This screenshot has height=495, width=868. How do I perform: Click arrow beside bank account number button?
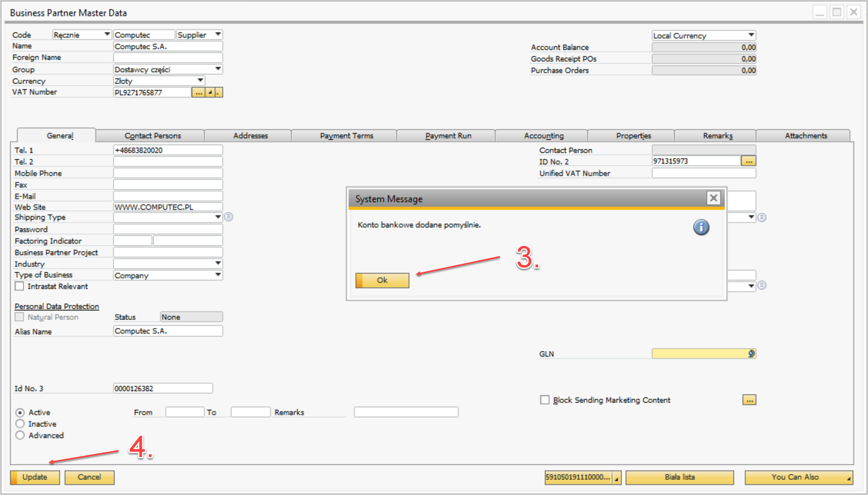click(616, 478)
